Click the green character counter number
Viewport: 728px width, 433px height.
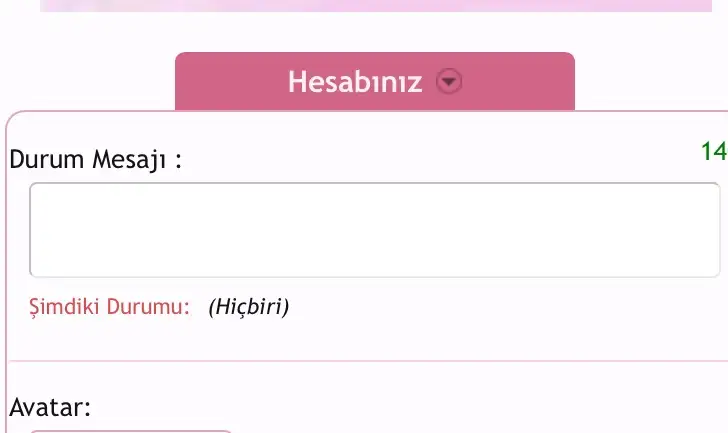[714, 151]
